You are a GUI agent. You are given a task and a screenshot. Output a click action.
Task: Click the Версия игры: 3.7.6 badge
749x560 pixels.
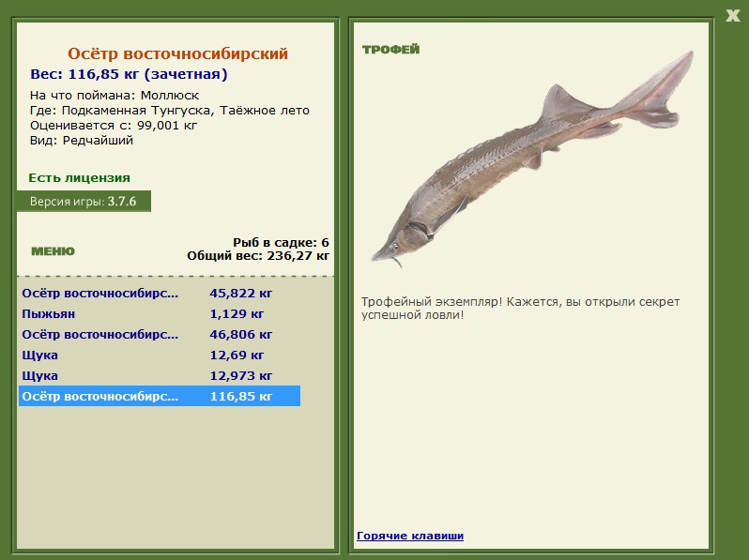tap(84, 201)
